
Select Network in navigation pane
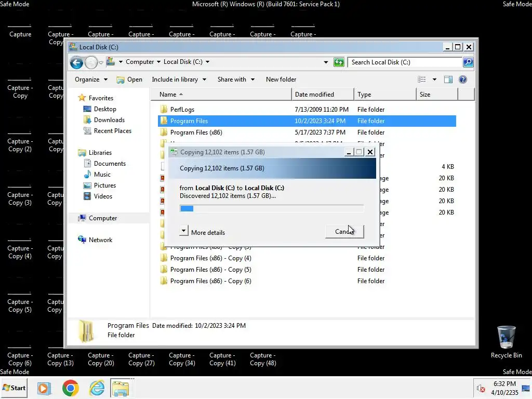point(95,240)
